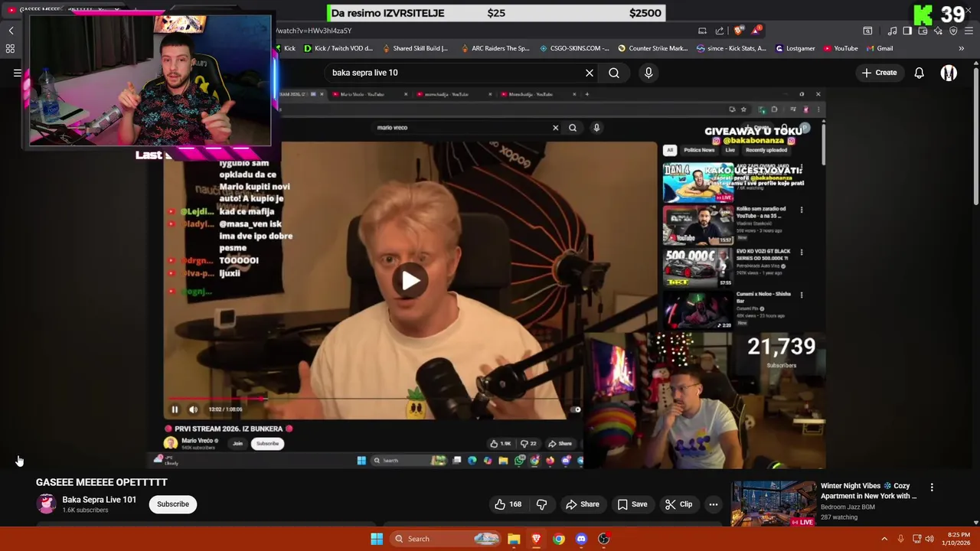This screenshot has height=551, width=980.
Task: Click the Brave Shields lion icon
Action: click(738, 31)
